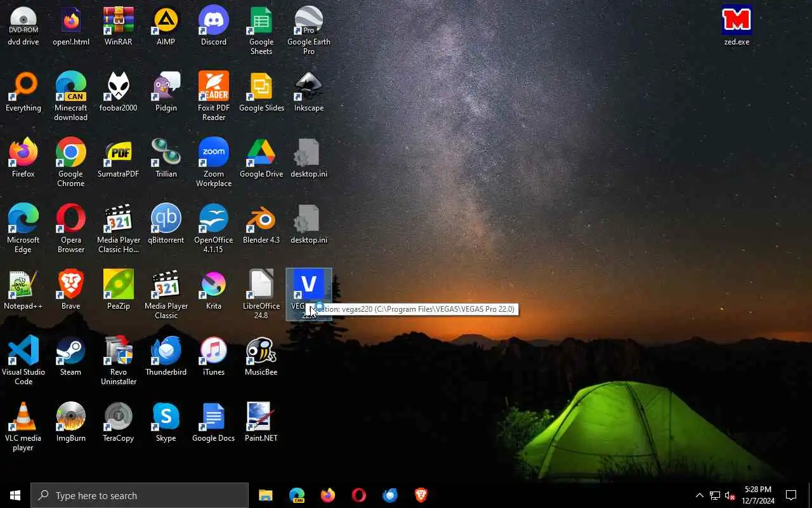The width and height of the screenshot is (812, 508).
Task: Select the iTunes shortcut icon
Action: pos(214,356)
